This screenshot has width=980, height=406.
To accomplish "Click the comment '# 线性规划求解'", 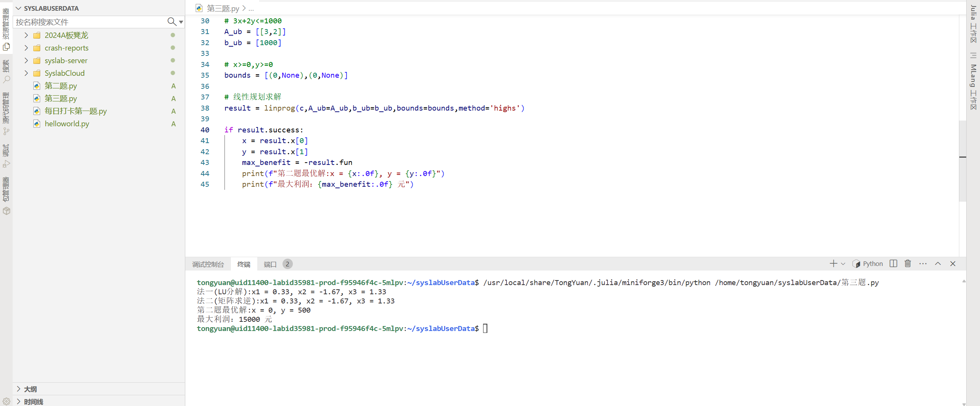I will click(253, 97).
